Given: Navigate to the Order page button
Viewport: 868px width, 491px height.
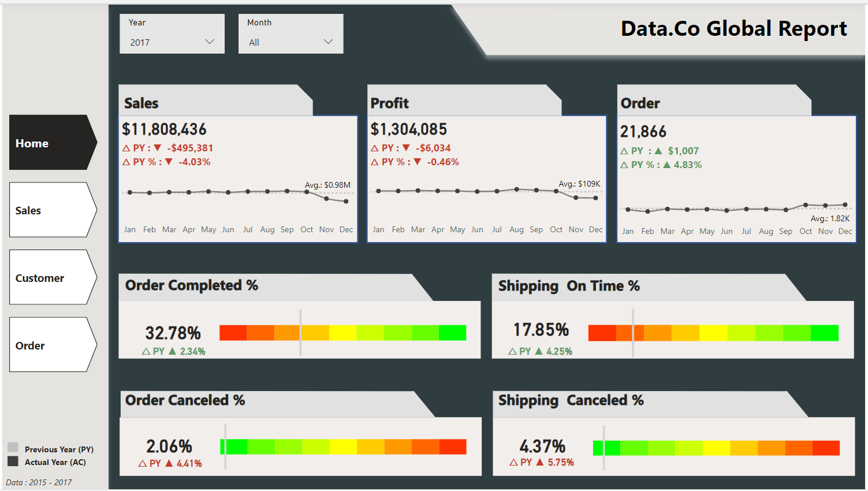Looking at the screenshot, I should 52,345.
